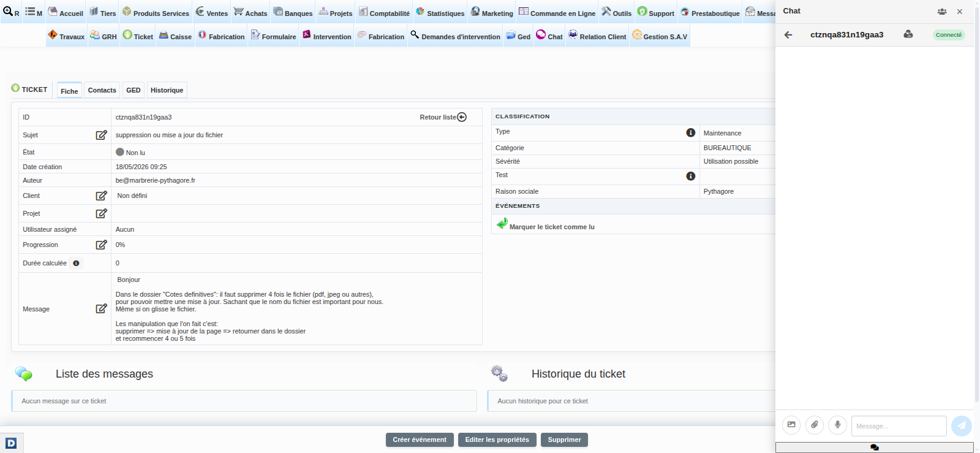The width and height of the screenshot is (980, 453).
Task: Click Durée calculée info icon
Action: click(76, 264)
